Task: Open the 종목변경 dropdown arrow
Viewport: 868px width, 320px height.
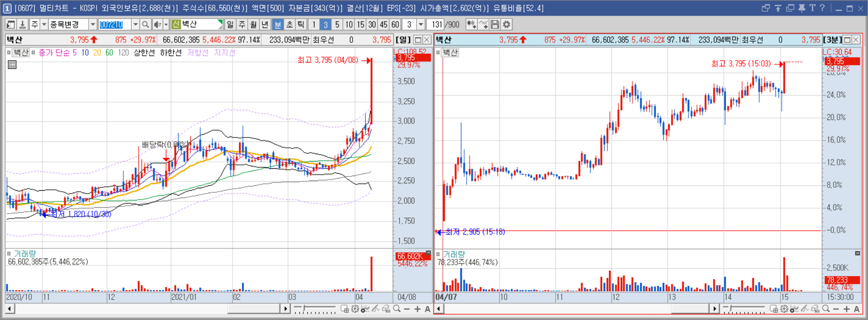Action: pyautogui.click(x=93, y=24)
